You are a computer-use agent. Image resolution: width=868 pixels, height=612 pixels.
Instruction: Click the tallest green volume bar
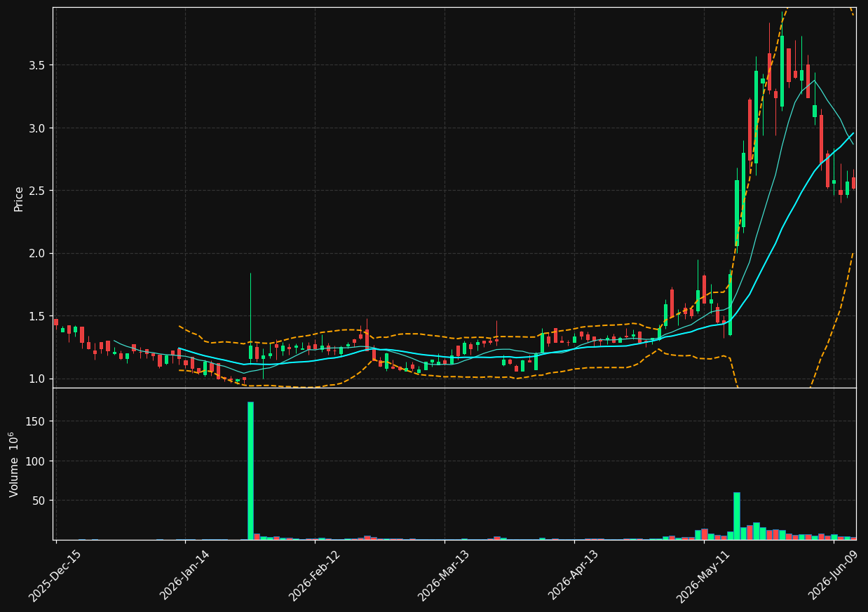pyautogui.click(x=250, y=470)
